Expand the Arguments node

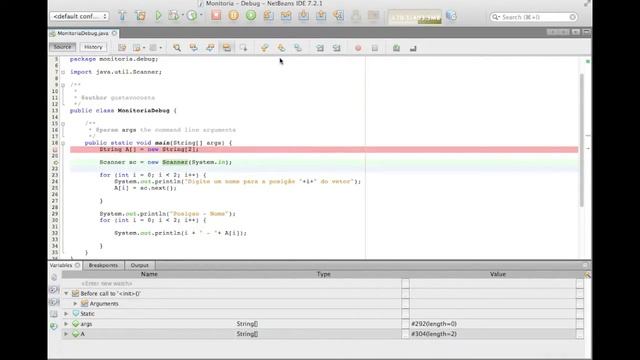[x=75, y=304]
